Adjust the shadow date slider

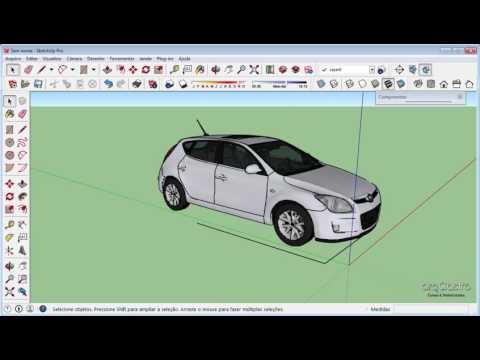pos(219,82)
